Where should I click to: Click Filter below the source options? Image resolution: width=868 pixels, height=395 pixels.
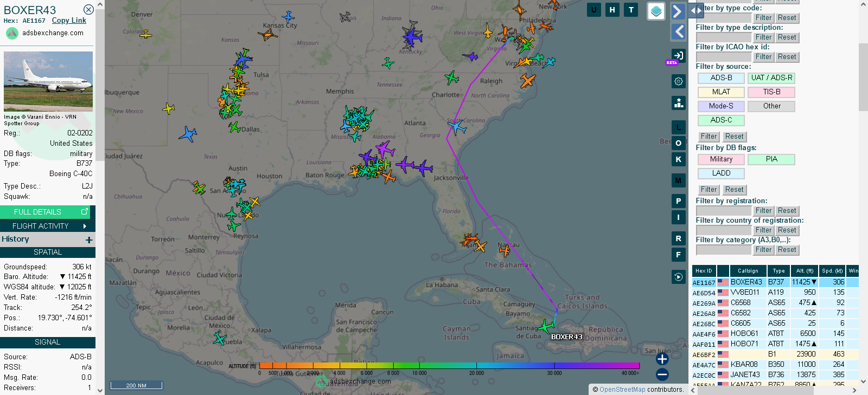coord(709,137)
